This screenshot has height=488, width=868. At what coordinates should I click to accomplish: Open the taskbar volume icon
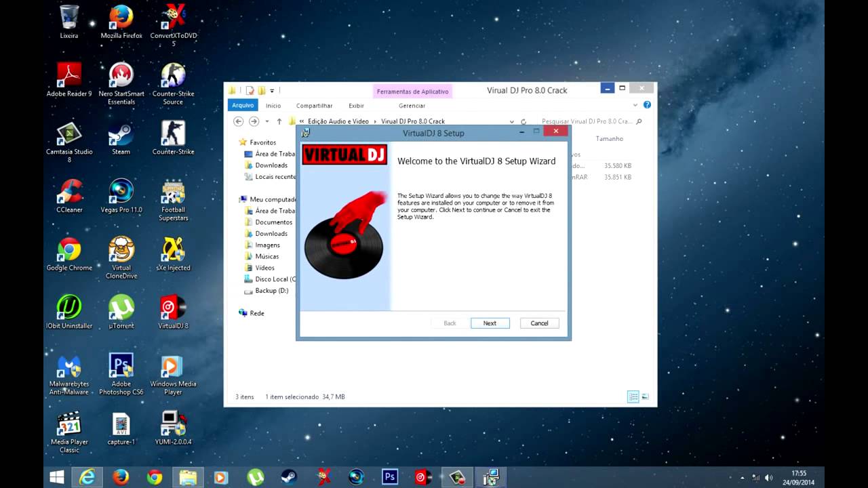(769, 477)
